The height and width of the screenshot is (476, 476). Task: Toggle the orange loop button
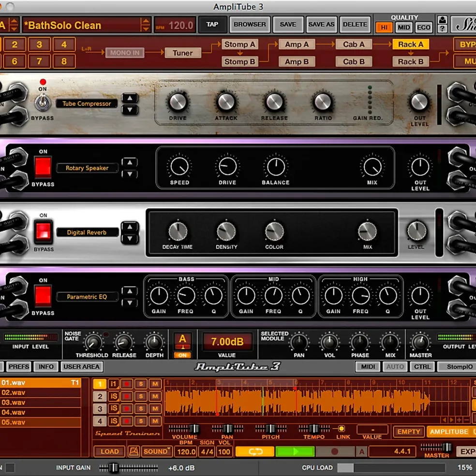255,451
